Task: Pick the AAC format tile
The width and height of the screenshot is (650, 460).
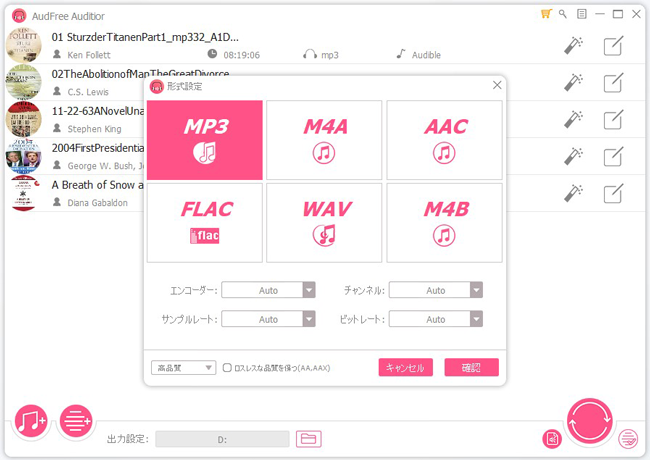Action: click(x=444, y=140)
